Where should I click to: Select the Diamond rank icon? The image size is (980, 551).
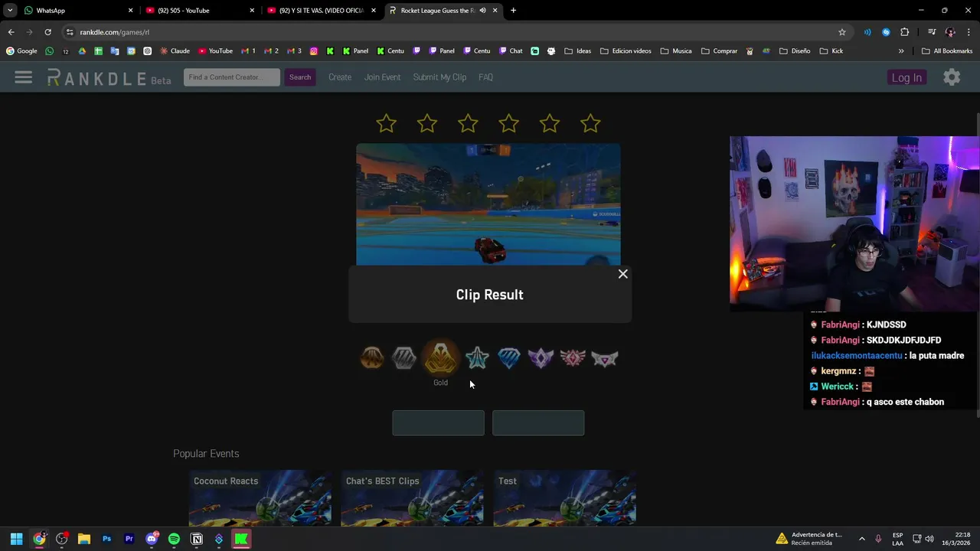pos(509,357)
